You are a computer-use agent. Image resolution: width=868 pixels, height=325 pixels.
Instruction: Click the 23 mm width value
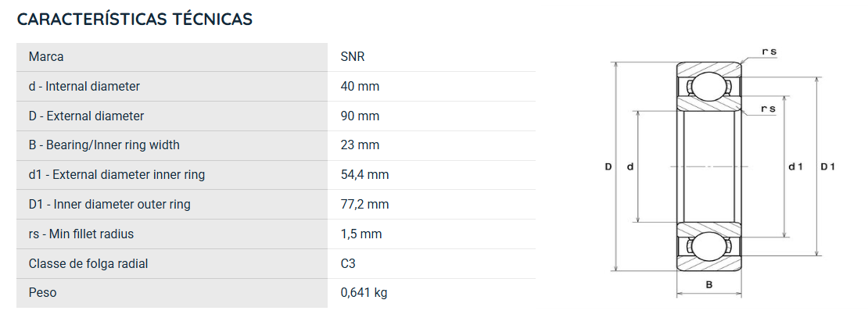(x=360, y=145)
